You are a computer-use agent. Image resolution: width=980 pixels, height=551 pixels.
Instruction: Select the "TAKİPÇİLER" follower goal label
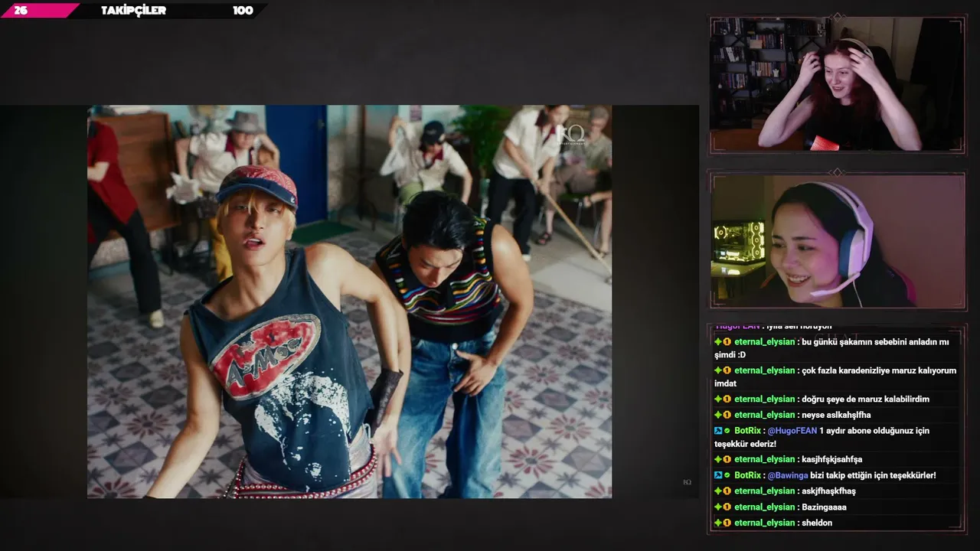point(133,11)
